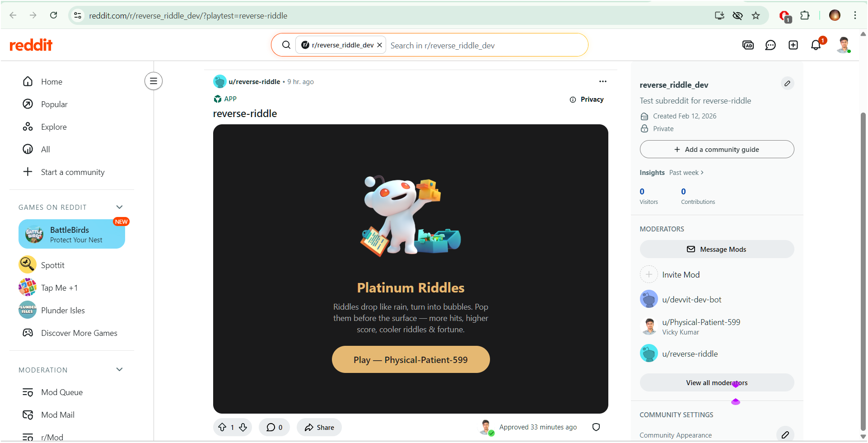
Task: Click the eye-slash tracking icon in address bar
Action: [737, 16]
